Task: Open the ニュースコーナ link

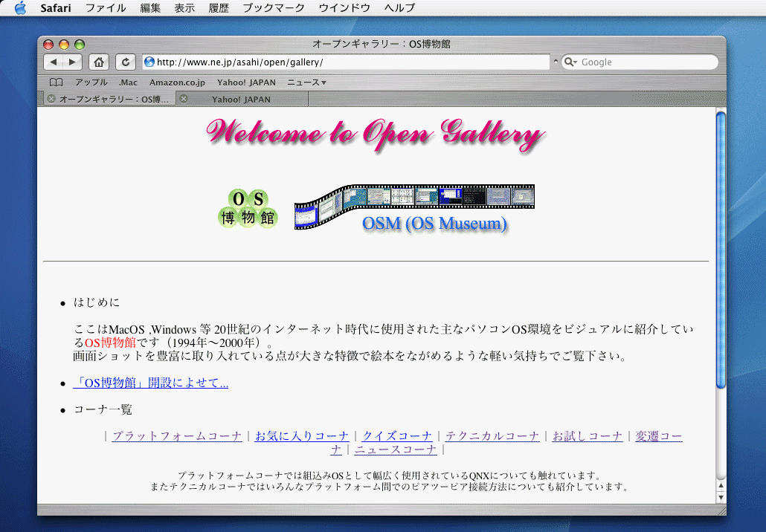Action: click(396, 450)
